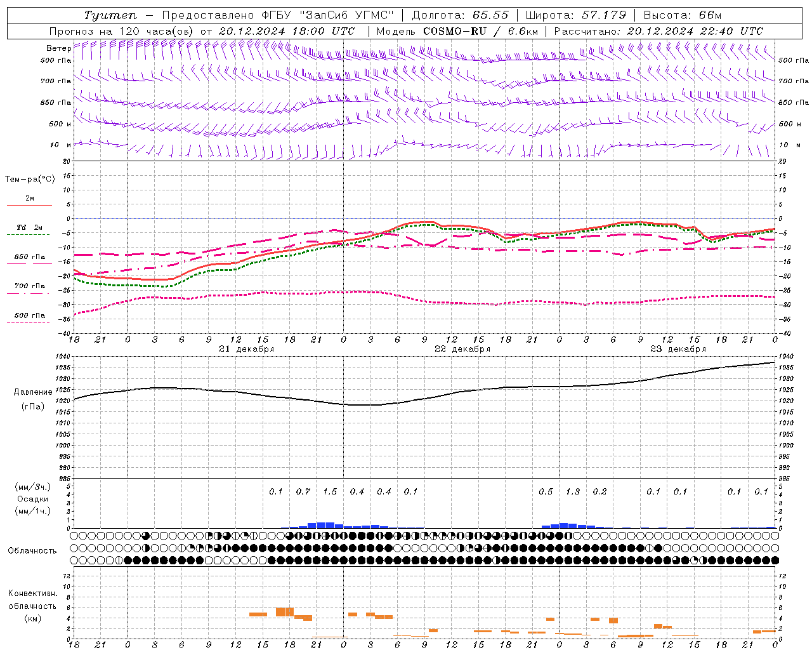Select the 0.7 precipitation value
Screen dimensions: 812x650
tap(303, 492)
